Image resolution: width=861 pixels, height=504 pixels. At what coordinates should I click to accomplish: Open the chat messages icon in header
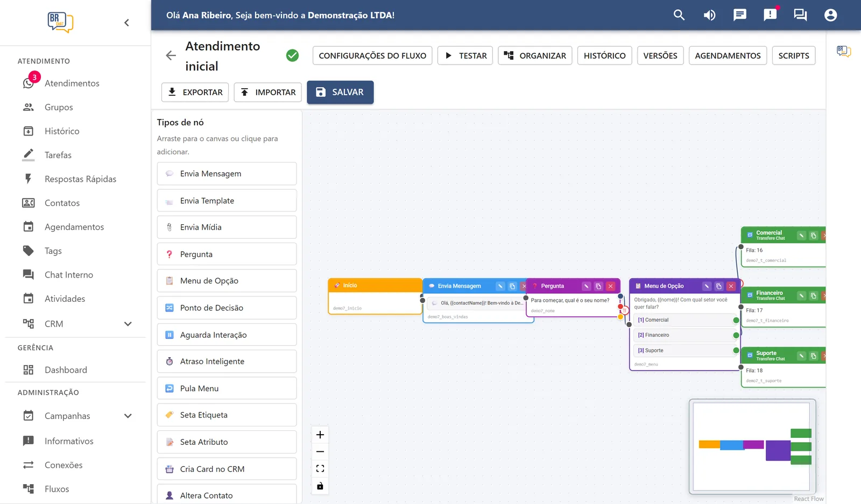[x=740, y=15]
